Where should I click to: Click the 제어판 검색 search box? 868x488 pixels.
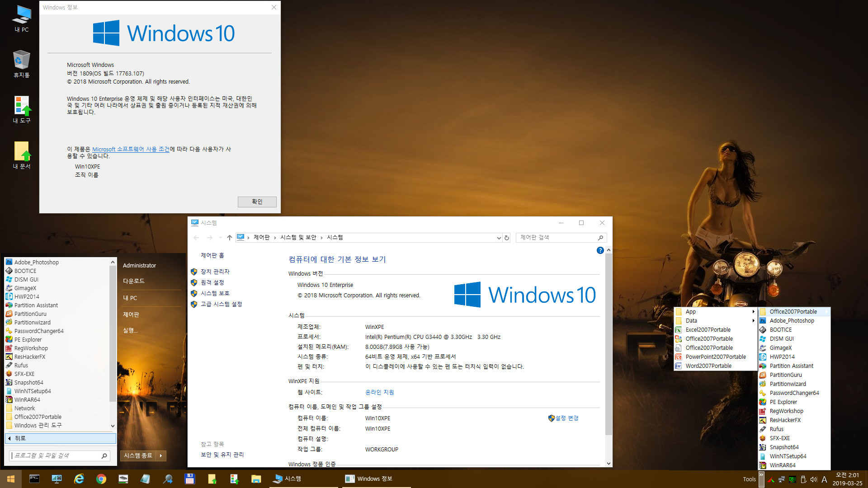click(x=561, y=238)
